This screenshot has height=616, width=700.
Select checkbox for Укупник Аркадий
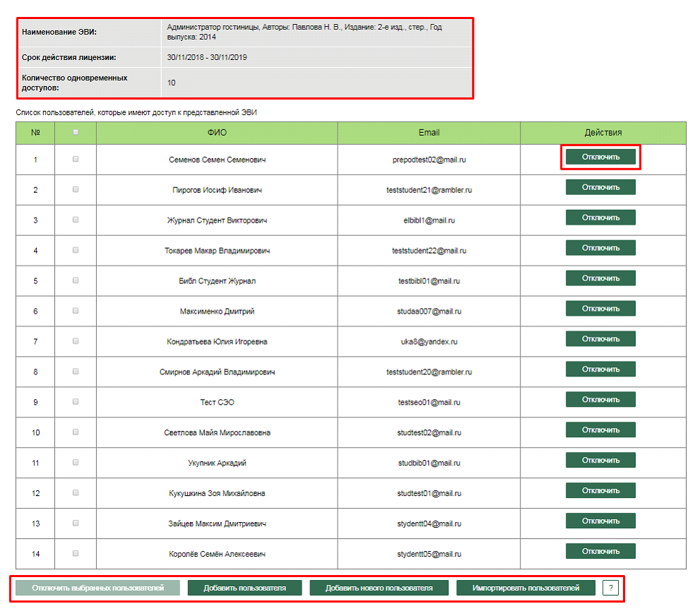[x=76, y=463]
